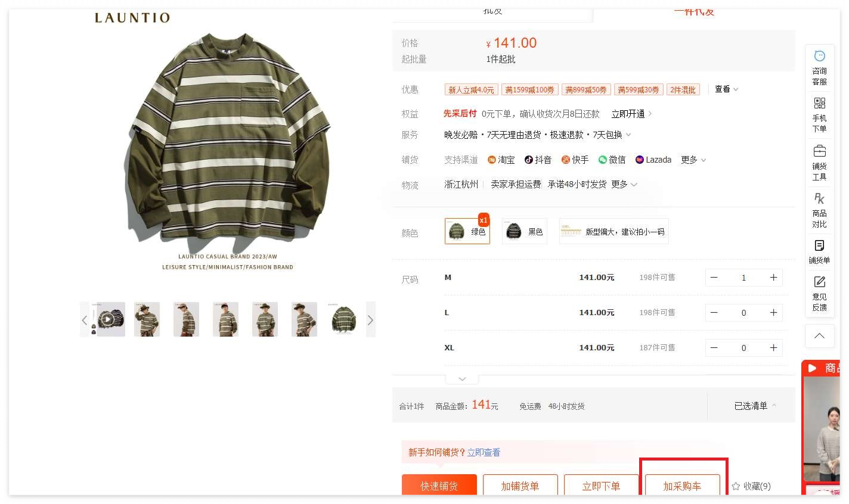Edit the size L quantity field
849x504 pixels.
743,313
